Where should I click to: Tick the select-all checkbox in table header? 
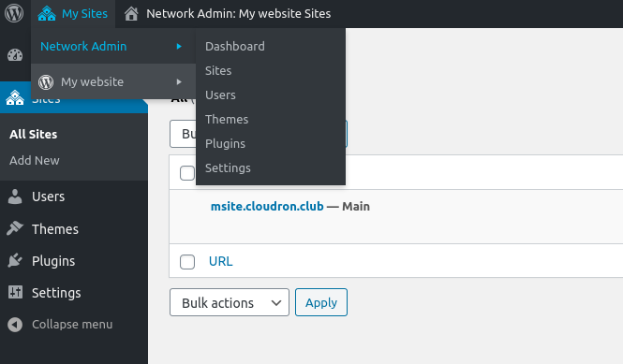coord(187,173)
